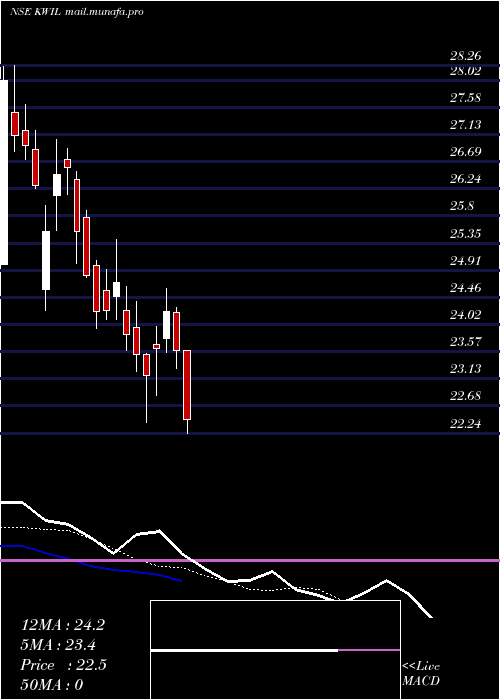The width and height of the screenshot is (500, 700).
Task: Select the 28.26 price level label
Action: coord(465,56)
